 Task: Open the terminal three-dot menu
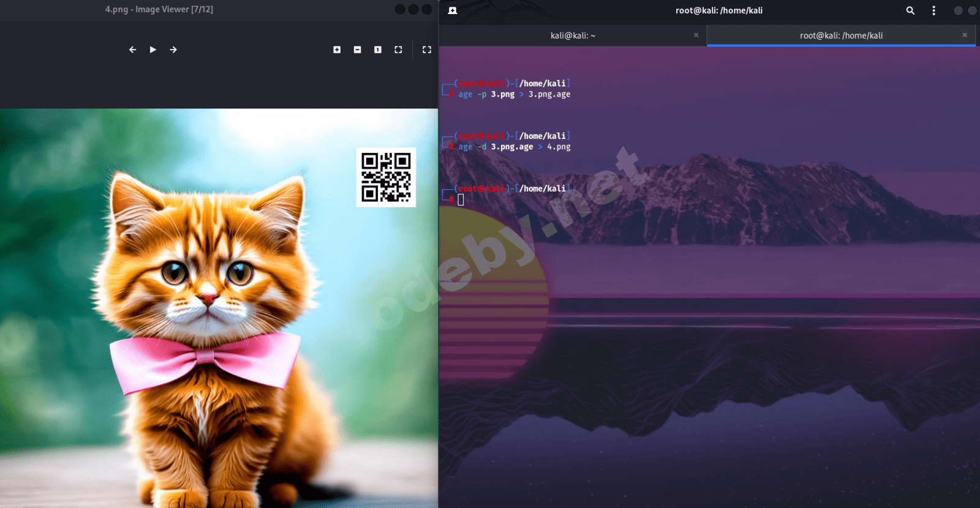[x=933, y=10]
